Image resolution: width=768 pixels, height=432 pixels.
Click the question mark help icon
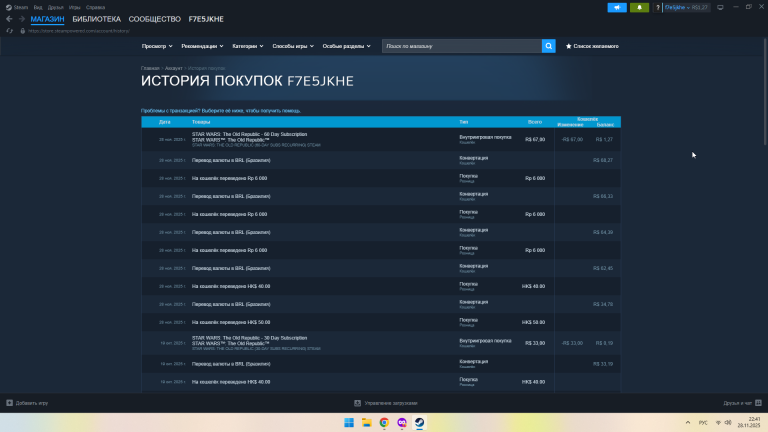tap(658, 7)
